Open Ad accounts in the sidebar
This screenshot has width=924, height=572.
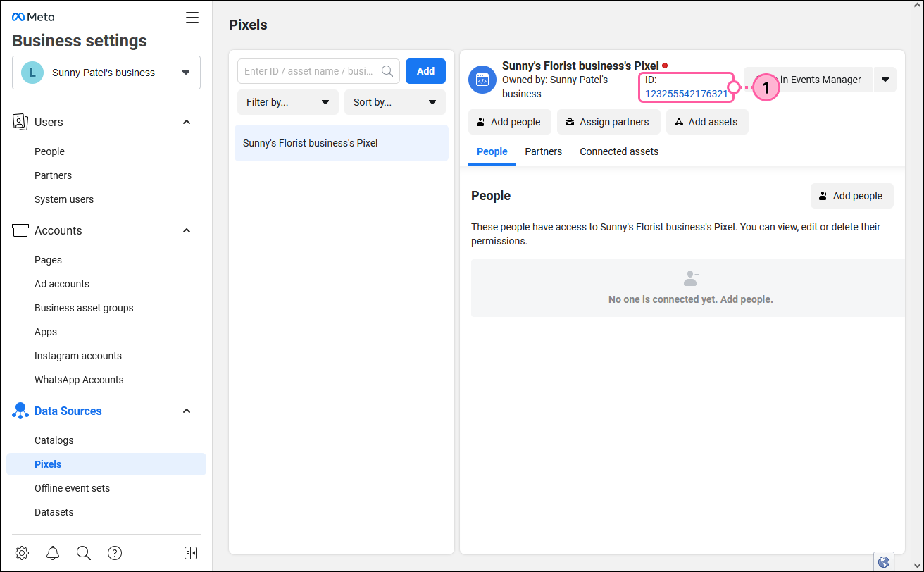62,284
